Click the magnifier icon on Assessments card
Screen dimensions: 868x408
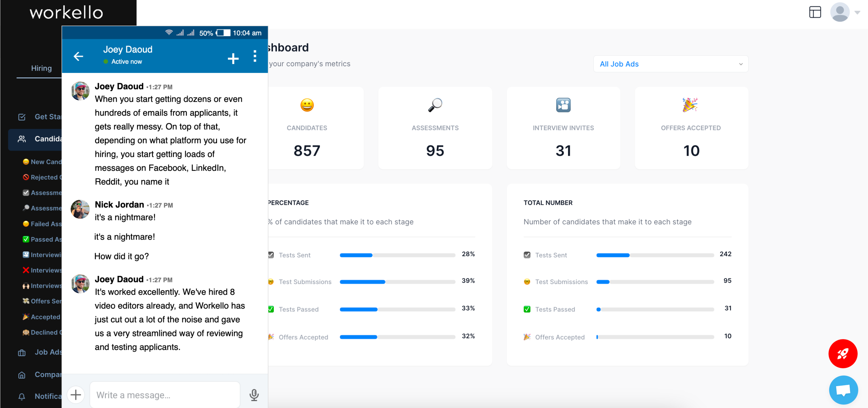[435, 105]
